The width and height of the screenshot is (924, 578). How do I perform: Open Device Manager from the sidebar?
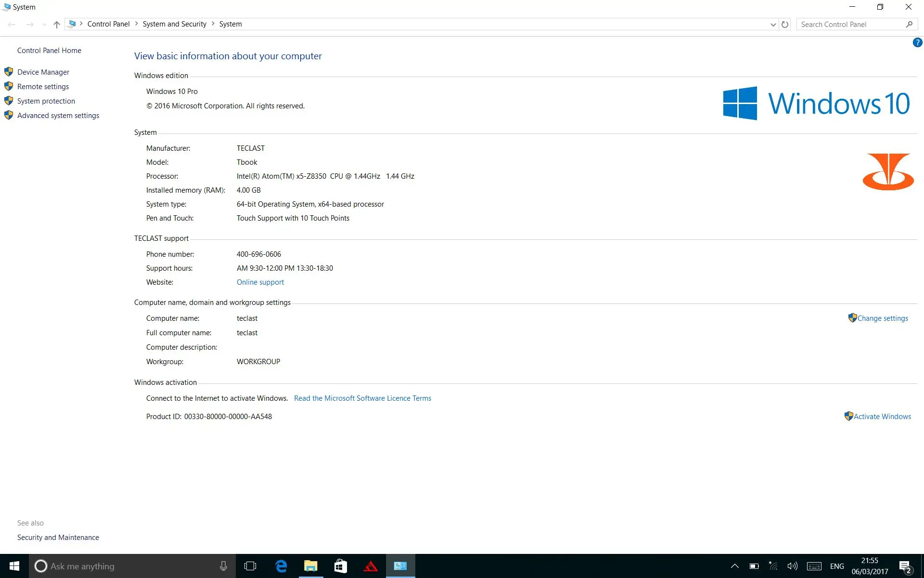43,72
